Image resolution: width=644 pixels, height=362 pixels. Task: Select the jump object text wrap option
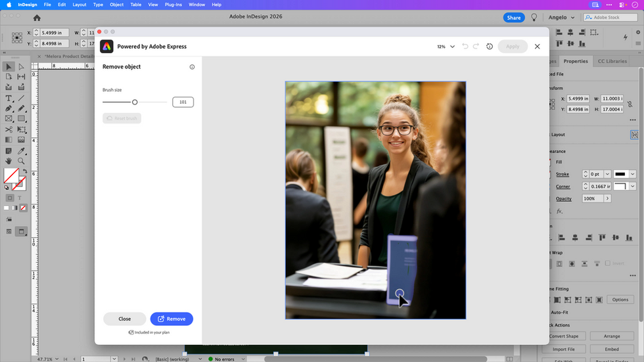[584, 263]
